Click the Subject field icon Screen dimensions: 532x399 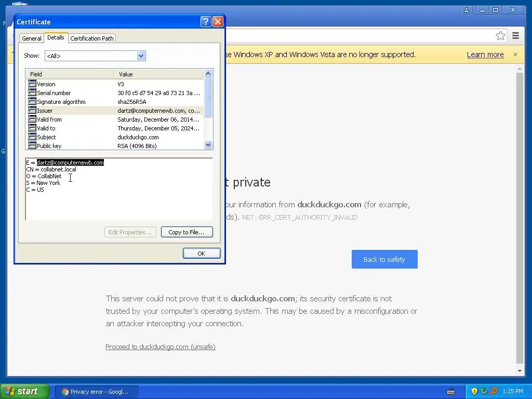[32, 137]
